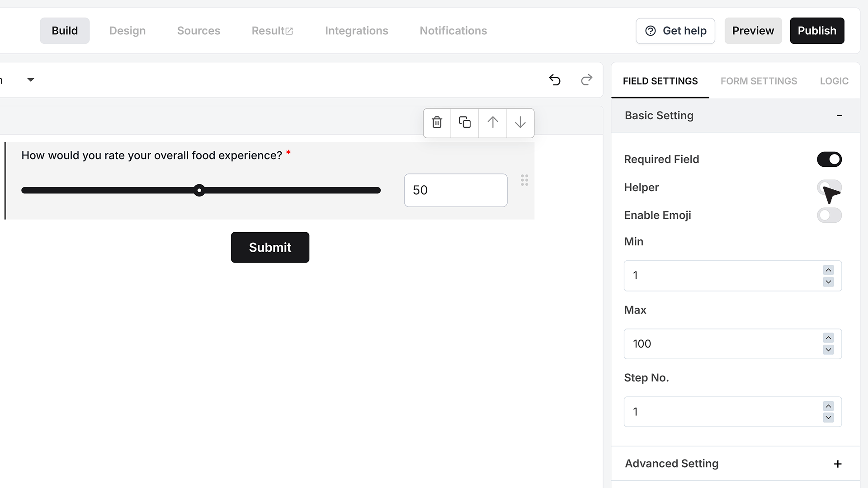Duplicate the field with copy icon
This screenshot has height=488, width=868.
click(465, 122)
